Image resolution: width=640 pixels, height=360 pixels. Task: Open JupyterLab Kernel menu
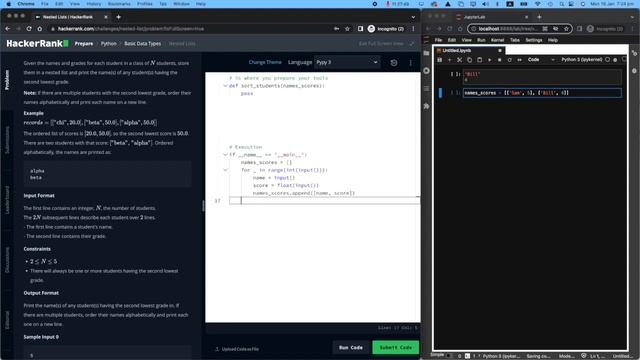pyautogui.click(x=497, y=40)
